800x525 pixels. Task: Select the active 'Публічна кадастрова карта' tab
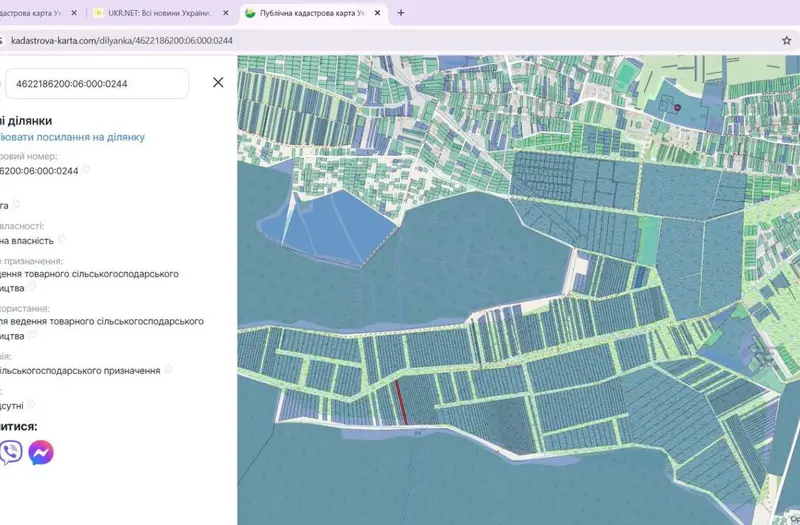(x=314, y=13)
